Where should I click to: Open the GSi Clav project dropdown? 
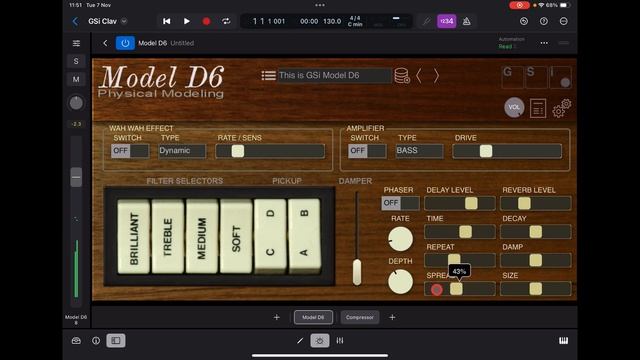[124, 21]
